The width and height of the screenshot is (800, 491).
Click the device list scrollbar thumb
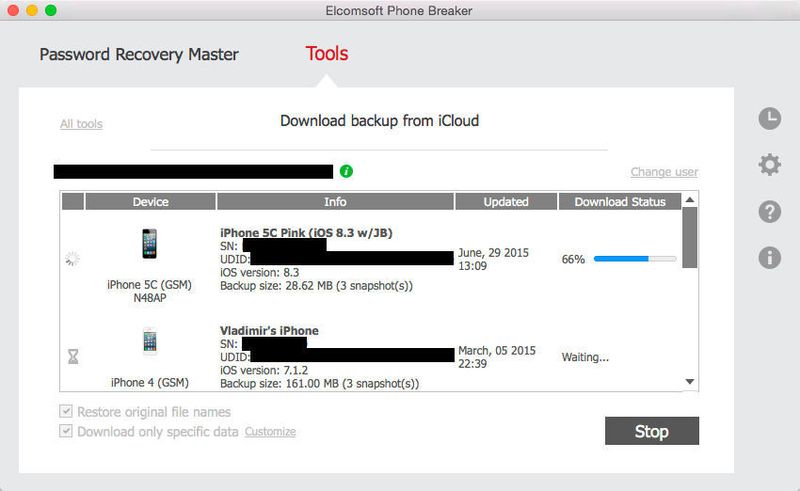click(690, 237)
